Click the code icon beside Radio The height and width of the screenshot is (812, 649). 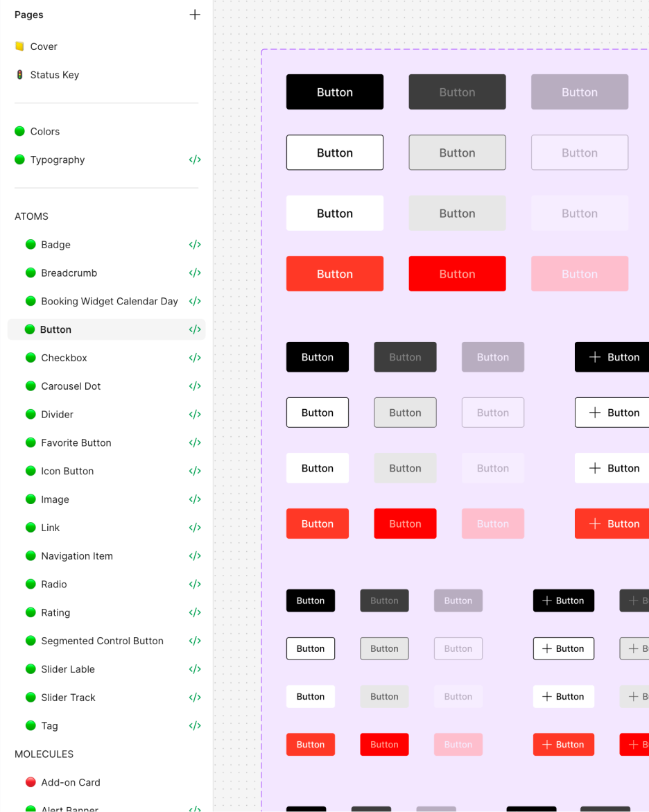click(x=195, y=584)
